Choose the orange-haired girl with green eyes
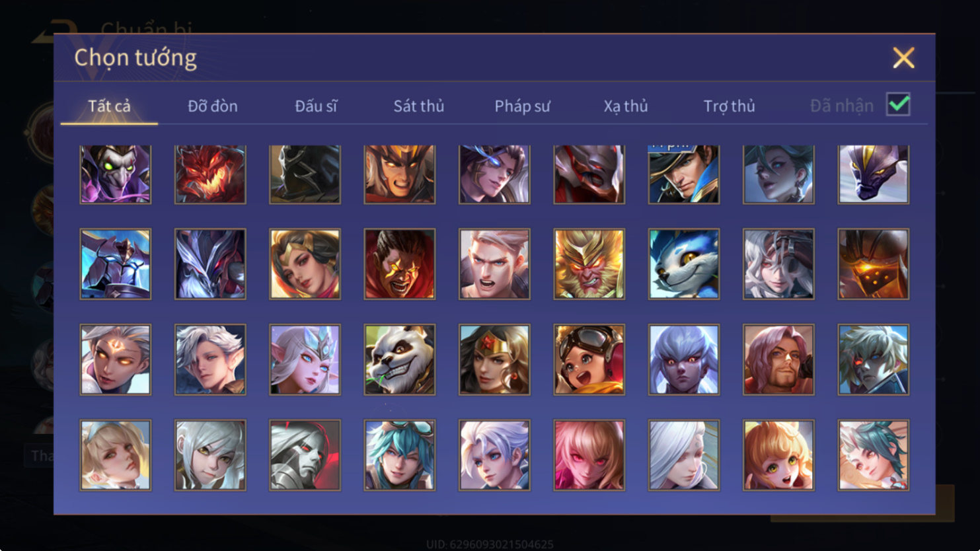This screenshot has height=551, width=980. click(x=778, y=455)
